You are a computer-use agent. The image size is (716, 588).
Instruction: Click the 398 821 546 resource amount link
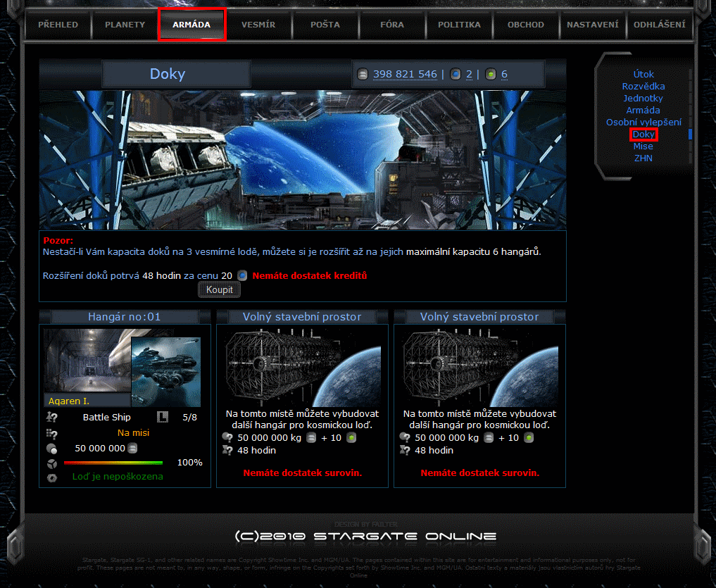pos(405,74)
